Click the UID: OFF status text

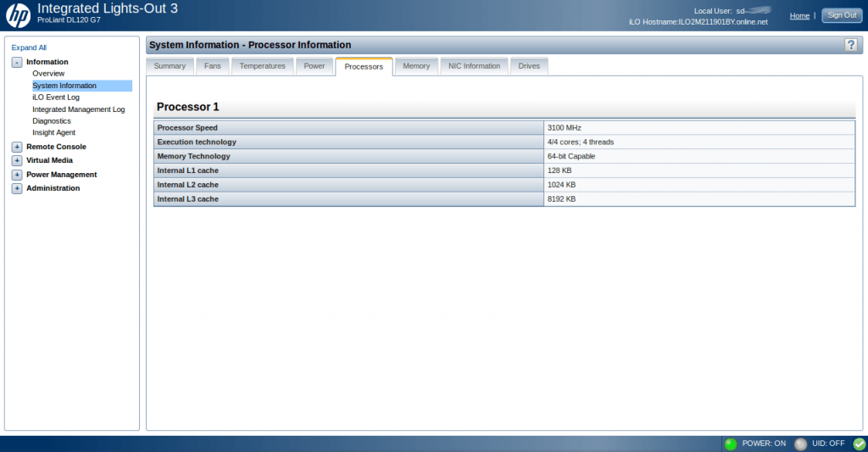click(x=828, y=444)
